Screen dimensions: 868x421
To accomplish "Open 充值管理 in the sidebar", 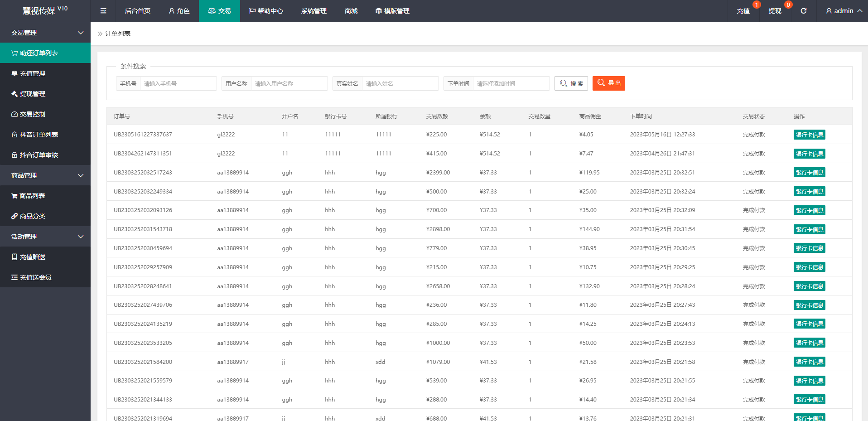I will 32,73.
